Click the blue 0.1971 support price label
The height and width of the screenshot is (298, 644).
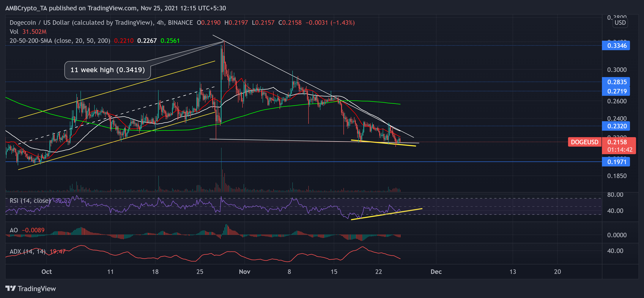[x=616, y=162]
